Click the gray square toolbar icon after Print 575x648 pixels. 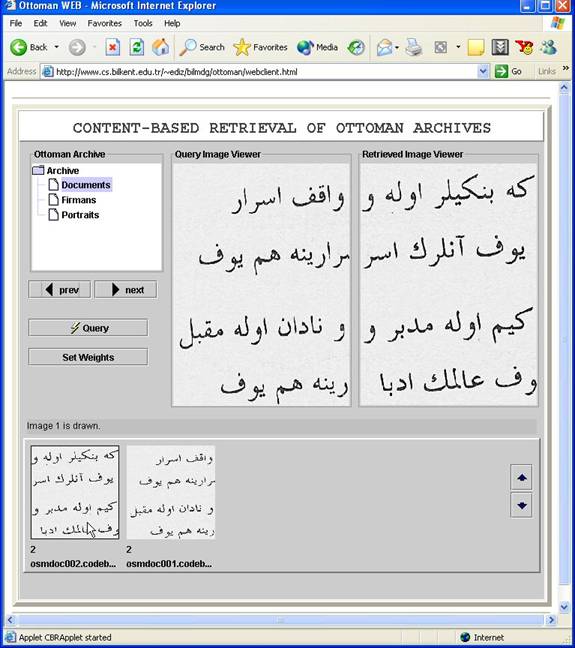tap(441, 48)
